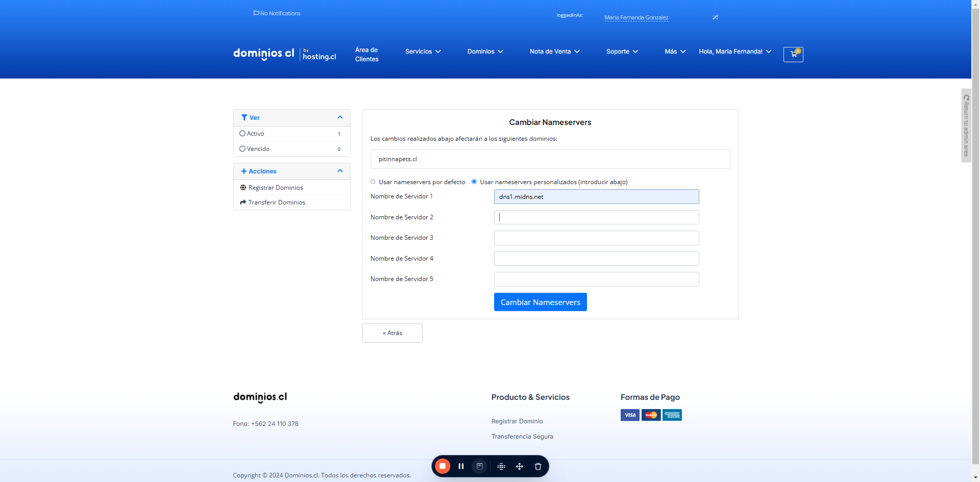This screenshot has height=482, width=980.
Task: Click the recorder notes icon
Action: pyautogui.click(x=479, y=466)
